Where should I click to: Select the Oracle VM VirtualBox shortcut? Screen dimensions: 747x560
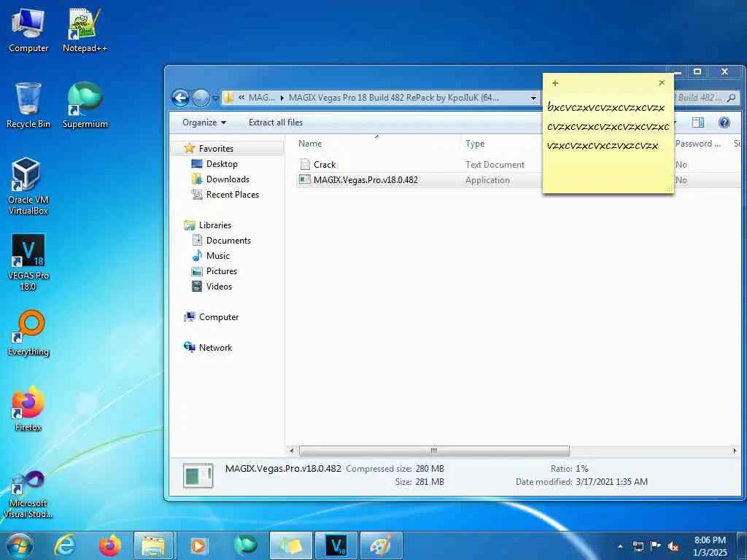coord(28,186)
